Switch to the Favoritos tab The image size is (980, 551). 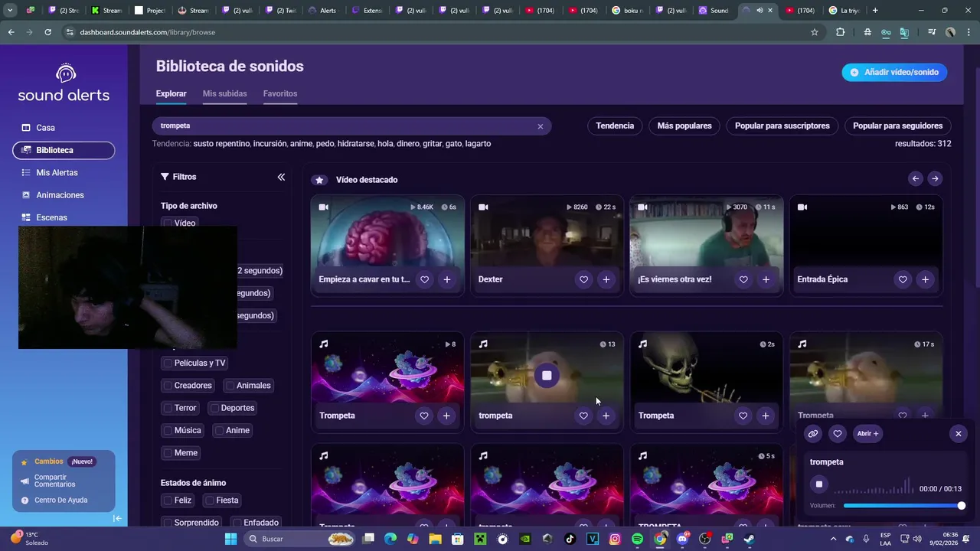pyautogui.click(x=280, y=93)
